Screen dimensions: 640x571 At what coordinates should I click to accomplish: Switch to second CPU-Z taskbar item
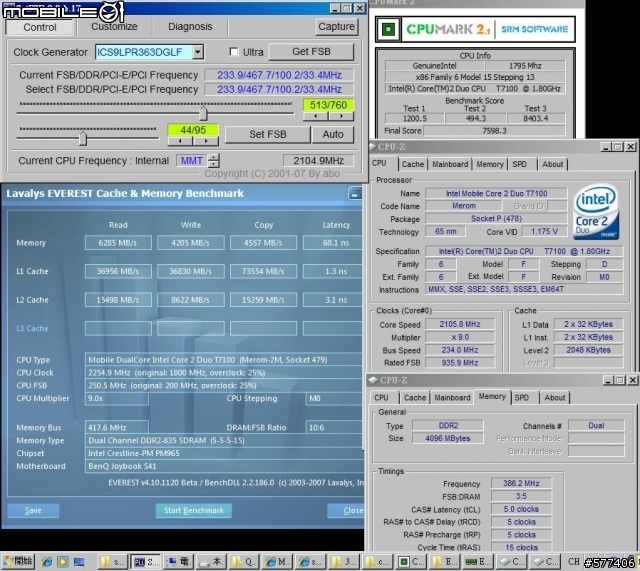click(x=543, y=562)
